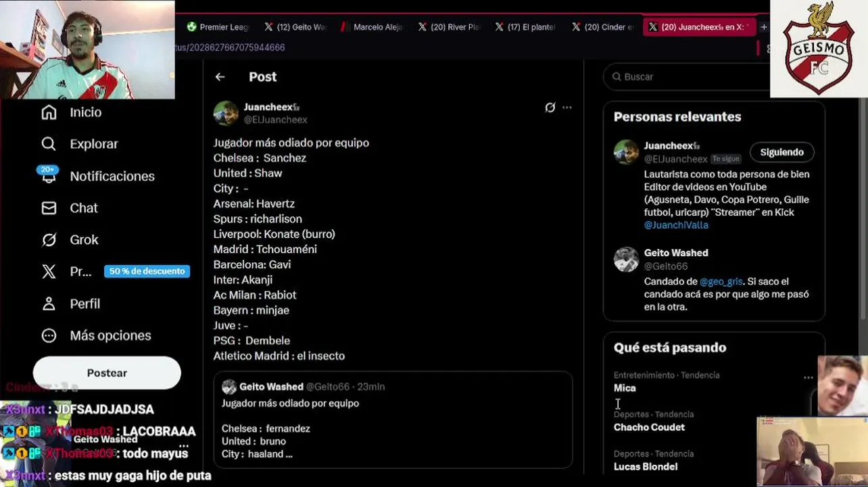Image resolution: width=868 pixels, height=487 pixels.
Task: Open the Inicio menu label
Action: [x=86, y=112]
